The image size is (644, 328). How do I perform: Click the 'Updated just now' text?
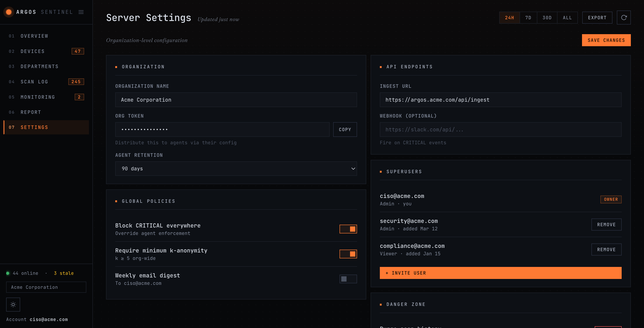[x=218, y=19]
